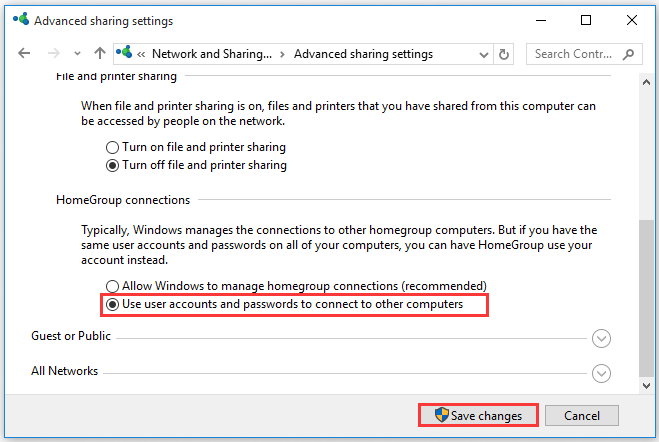Expand the Guest or Public profile
This screenshot has height=442, width=659.
pyautogui.click(x=601, y=338)
